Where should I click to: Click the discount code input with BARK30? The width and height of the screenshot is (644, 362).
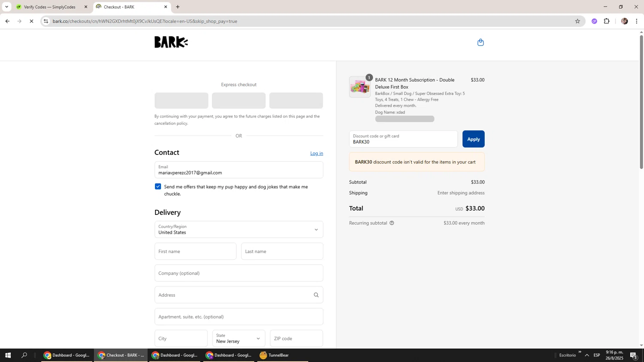[403, 139]
